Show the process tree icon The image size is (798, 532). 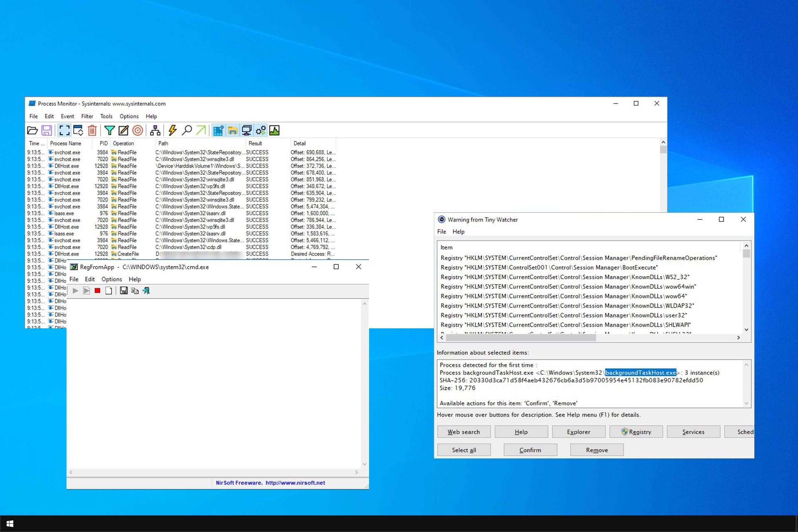pyautogui.click(x=155, y=131)
